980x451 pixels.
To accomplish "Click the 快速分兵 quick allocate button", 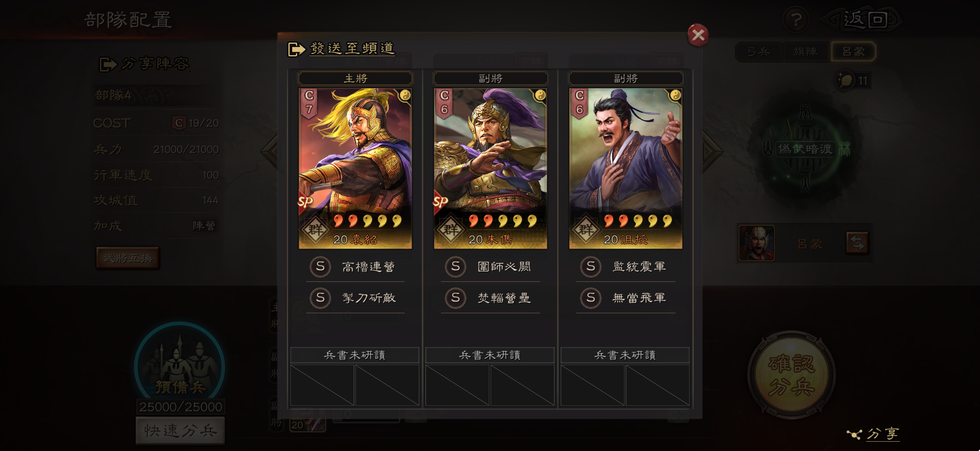I will click(x=180, y=431).
